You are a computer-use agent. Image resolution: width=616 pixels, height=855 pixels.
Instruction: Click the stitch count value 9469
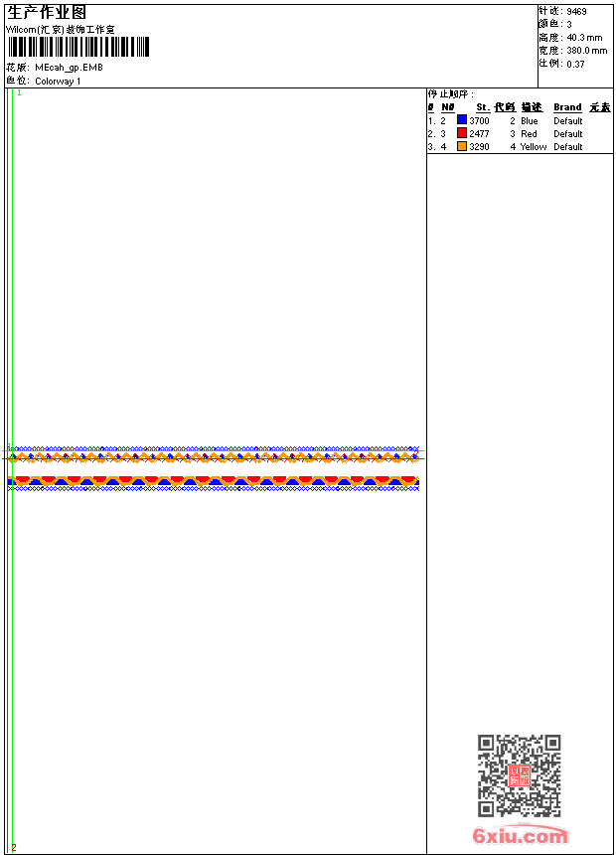(x=576, y=12)
